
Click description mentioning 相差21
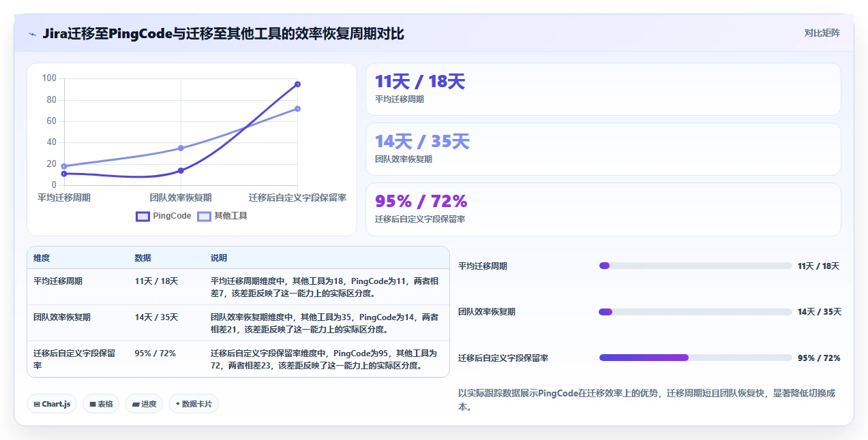coord(325,323)
